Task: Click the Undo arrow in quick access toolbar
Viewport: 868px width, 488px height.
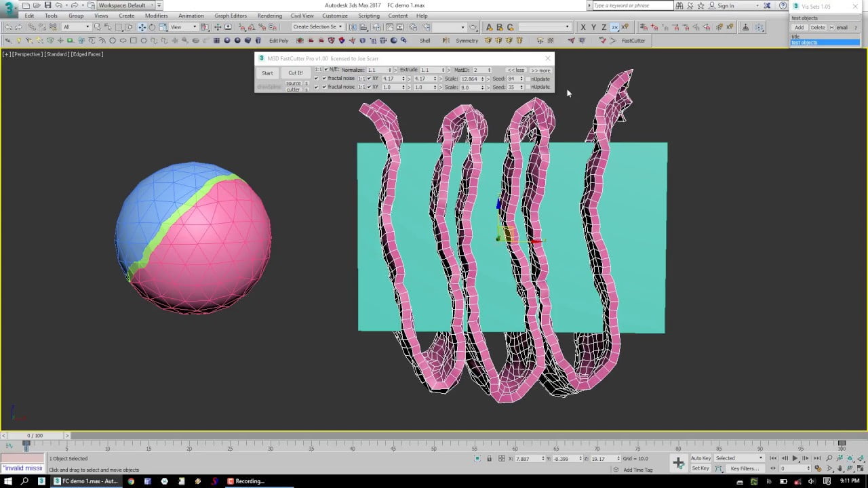Action: [x=59, y=5]
